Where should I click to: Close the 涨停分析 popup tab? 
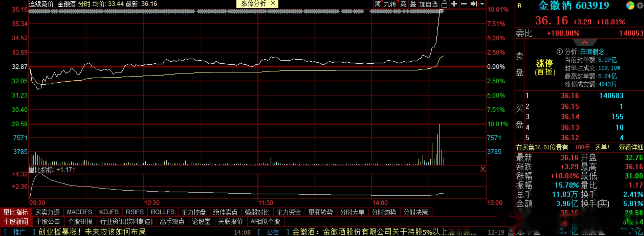point(273,4)
